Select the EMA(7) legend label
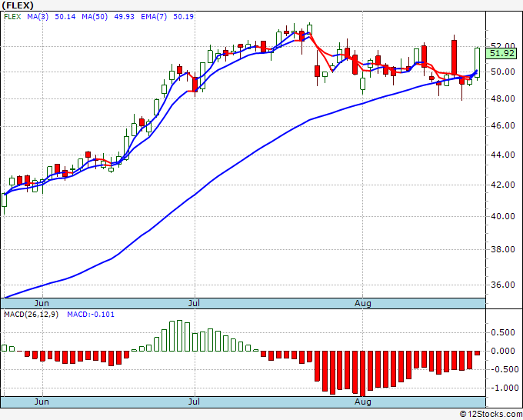 (x=154, y=17)
